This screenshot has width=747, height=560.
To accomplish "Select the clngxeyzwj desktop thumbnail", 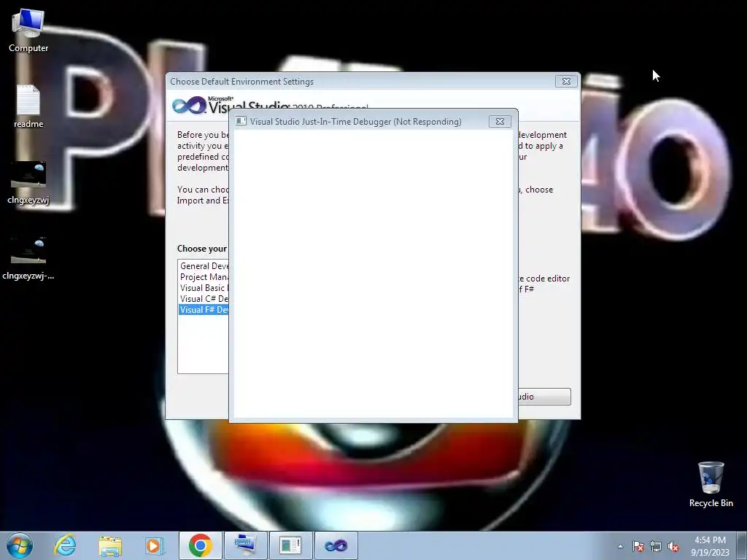I will tap(28, 182).
